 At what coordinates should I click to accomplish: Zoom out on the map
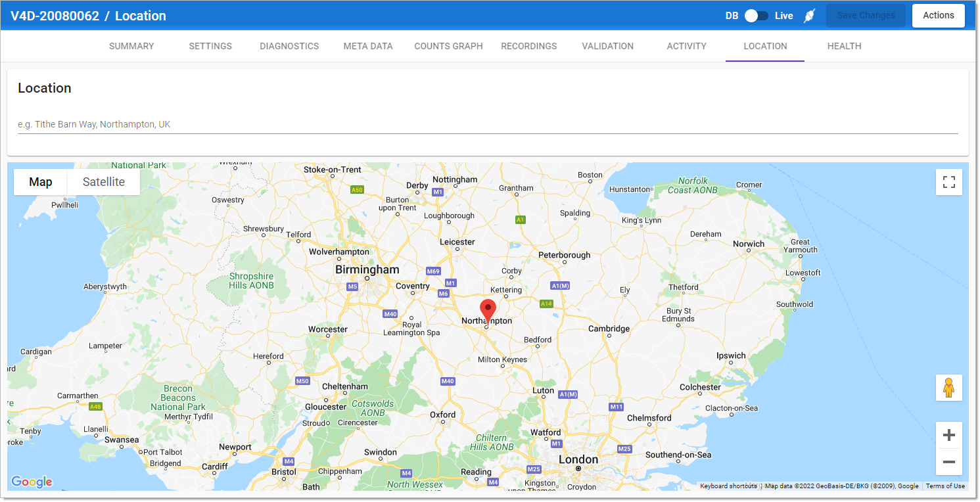coord(949,462)
